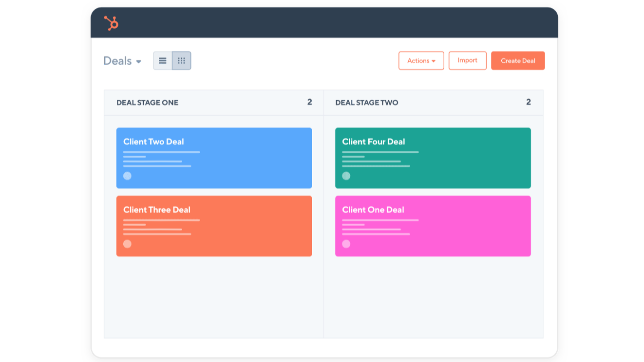Click the avatar on Client One Deal card
Image resolution: width=644 pixels, height=362 pixels.
(x=346, y=244)
